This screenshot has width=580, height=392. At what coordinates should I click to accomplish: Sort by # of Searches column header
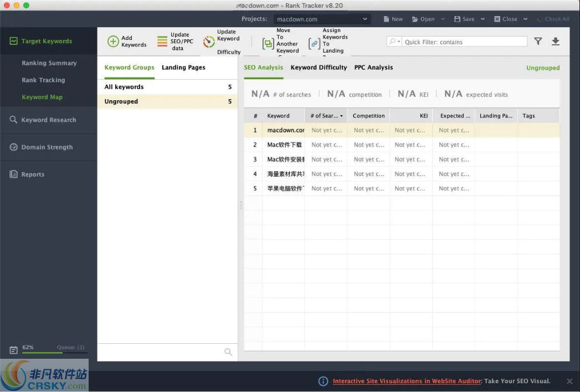(x=326, y=116)
